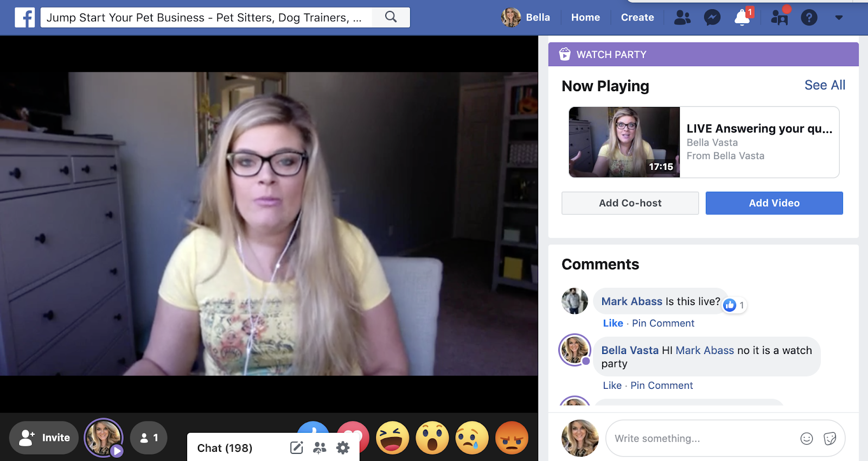868x461 pixels.
Task: Click the Facebook logo icon
Action: (x=25, y=17)
